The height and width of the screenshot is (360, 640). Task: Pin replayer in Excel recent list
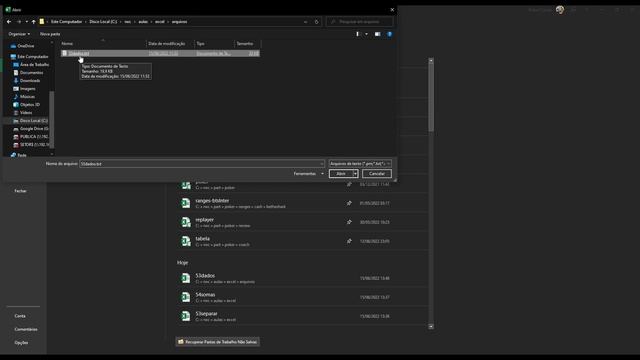tap(349, 222)
